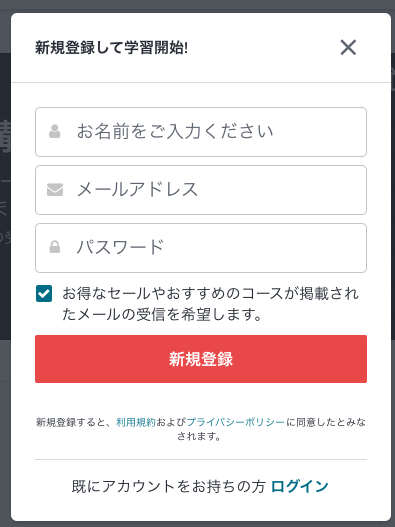This screenshot has width=395, height=527.
Task: Go to ログイン for existing accounts
Action: (300, 486)
